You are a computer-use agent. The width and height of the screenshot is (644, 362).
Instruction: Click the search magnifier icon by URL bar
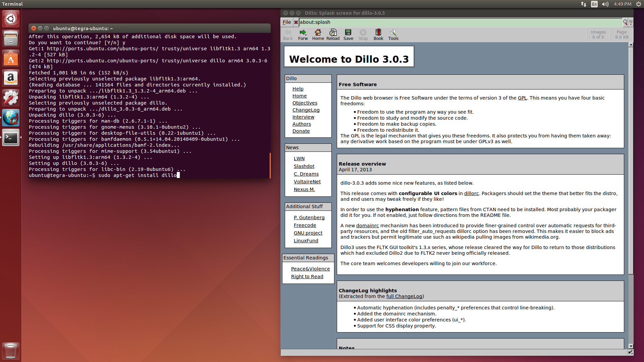point(625,22)
